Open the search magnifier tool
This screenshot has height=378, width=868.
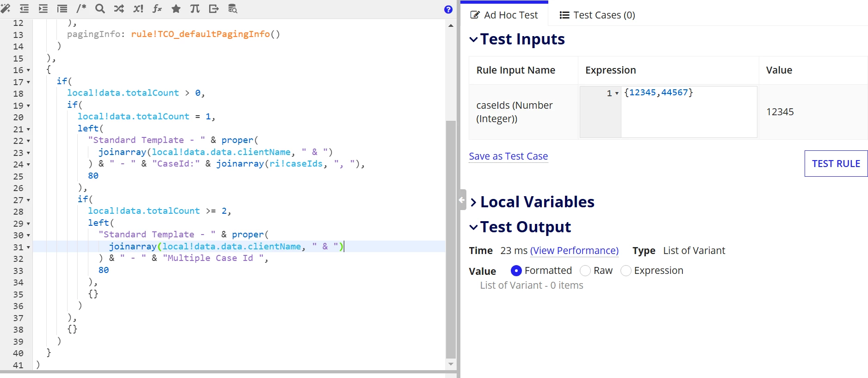(x=100, y=8)
